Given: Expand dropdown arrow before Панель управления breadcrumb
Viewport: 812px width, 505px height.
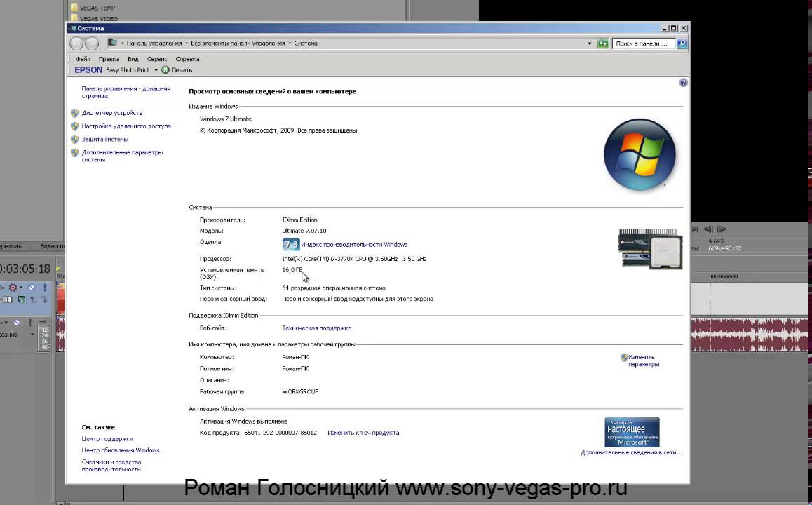Looking at the screenshot, I should (123, 43).
